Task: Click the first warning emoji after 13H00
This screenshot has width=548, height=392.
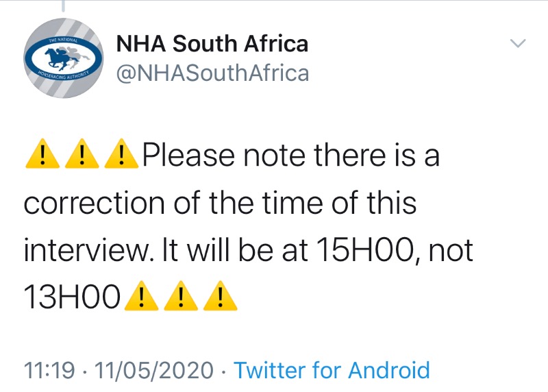Action: click(x=141, y=295)
